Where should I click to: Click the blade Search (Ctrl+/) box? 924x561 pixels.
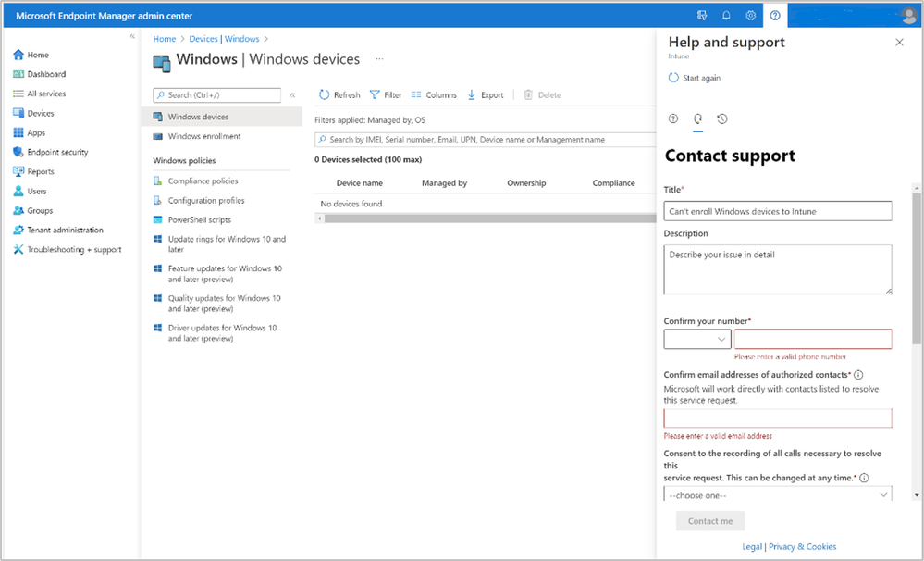click(x=216, y=95)
